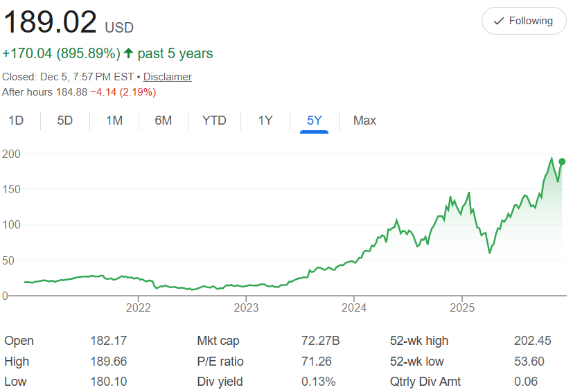Click the green dot at chart end
Image resolution: width=573 pixels, height=392 pixels.
tap(562, 161)
